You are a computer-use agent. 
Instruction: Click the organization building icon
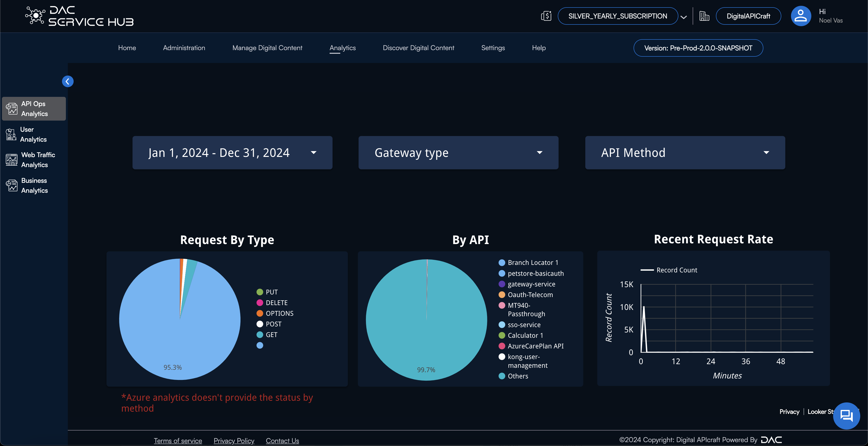(x=704, y=16)
